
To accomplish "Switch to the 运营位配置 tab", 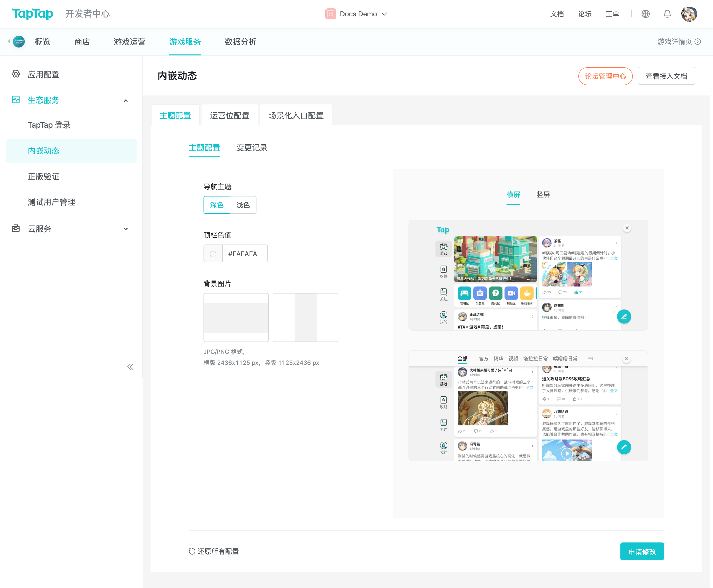I will (229, 115).
